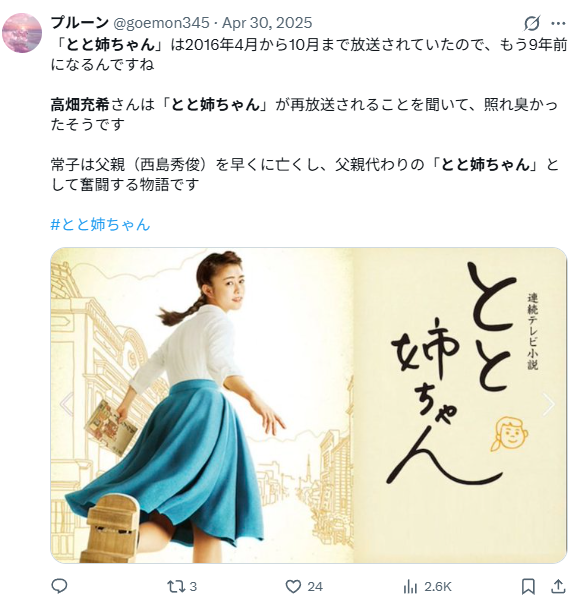The image size is (577, 602).
Task: Like the tweet with heart icon
Action: pos(293,586)
